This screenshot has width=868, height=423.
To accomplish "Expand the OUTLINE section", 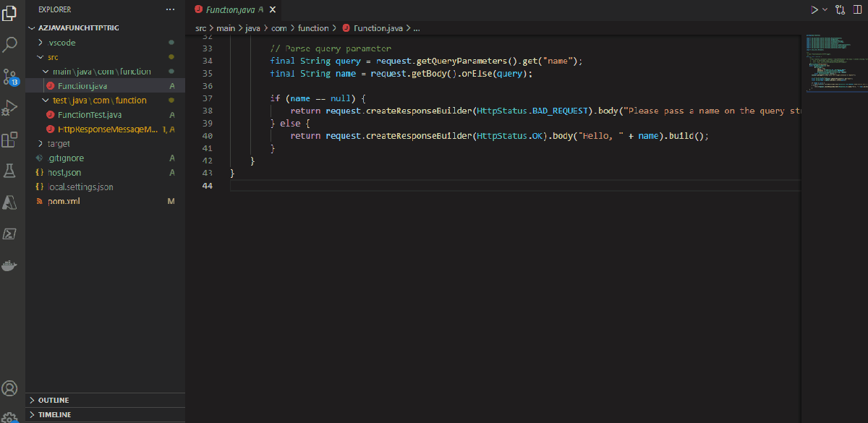I will 106,400.
